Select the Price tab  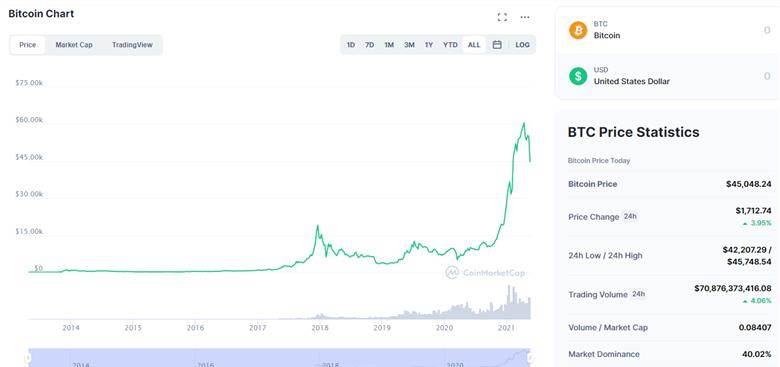pos(27,45)
